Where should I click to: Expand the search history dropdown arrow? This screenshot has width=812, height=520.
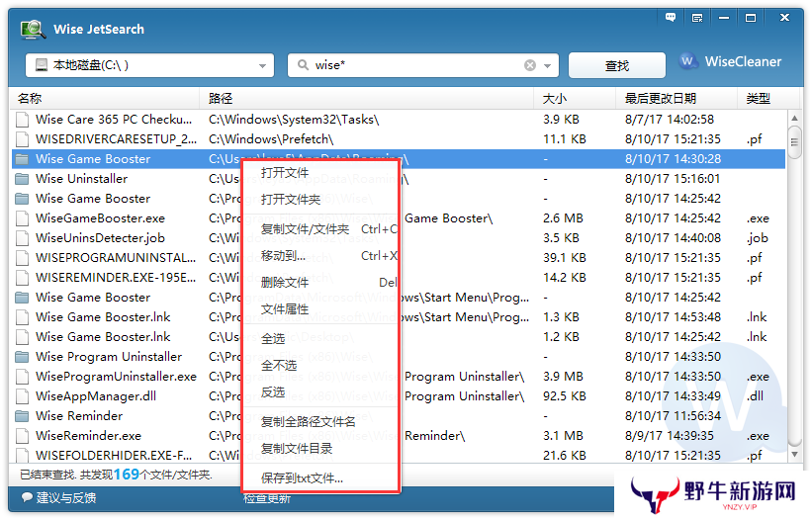point(547,65)
